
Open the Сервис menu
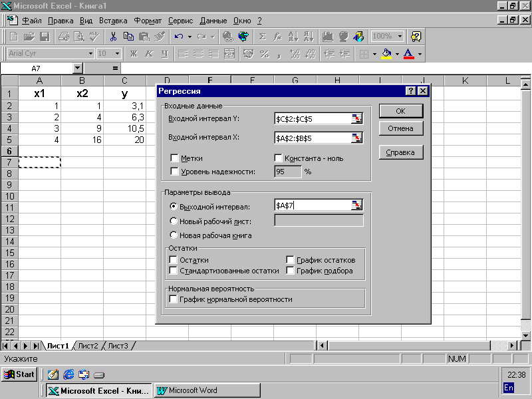181,21
